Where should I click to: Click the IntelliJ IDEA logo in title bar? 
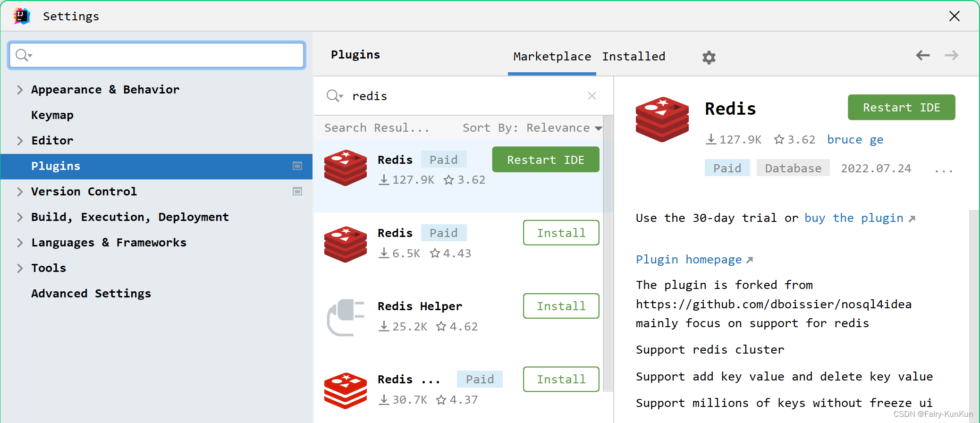tap(22, 16)
